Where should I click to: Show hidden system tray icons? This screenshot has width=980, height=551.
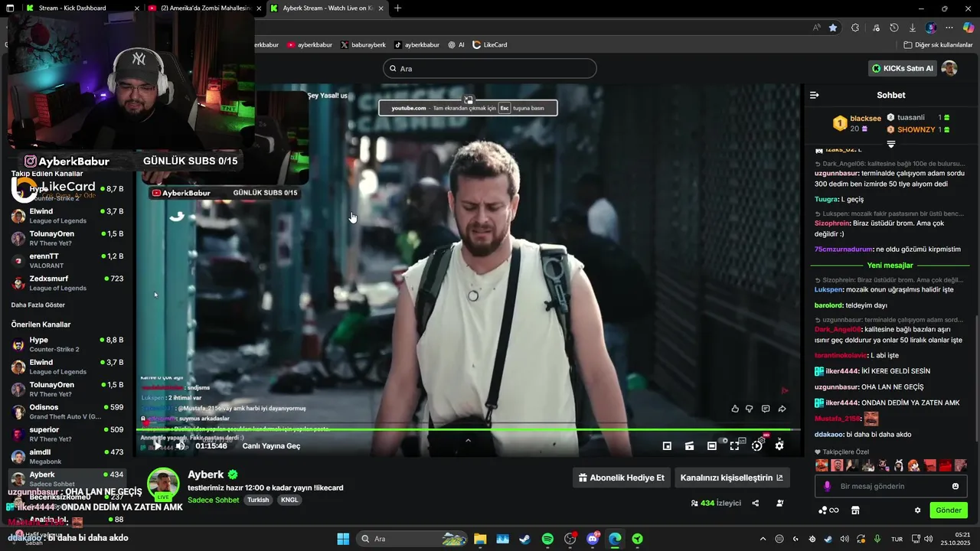[x=763, y=539]
